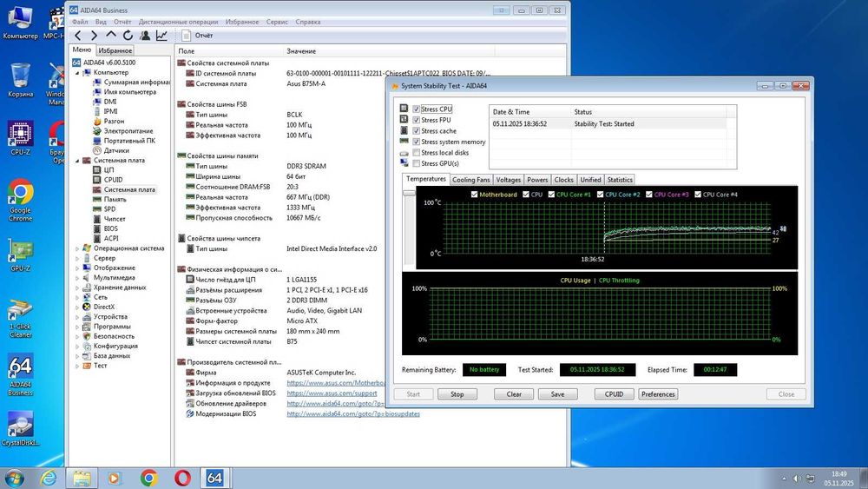Expand the Сеть tree node

click(77, 297)
